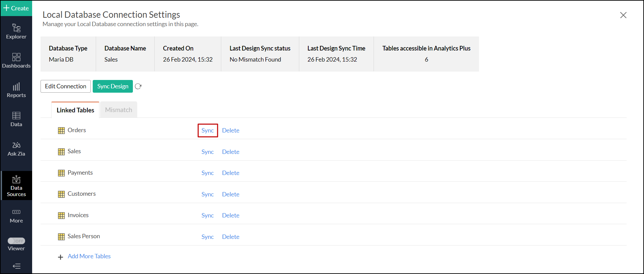Close the connection settings page
The width and height of the screenshot is (644, 274).
(x=623, y=15)
